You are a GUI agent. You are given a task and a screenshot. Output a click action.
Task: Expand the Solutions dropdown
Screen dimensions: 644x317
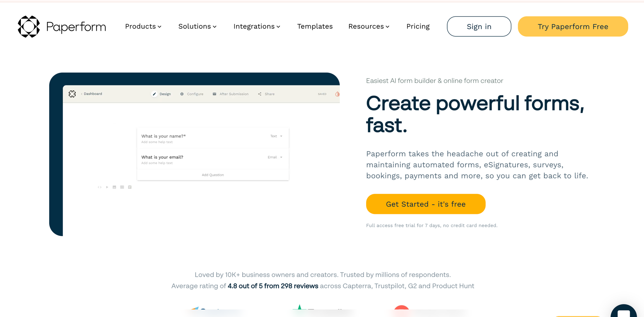point(197,26)
